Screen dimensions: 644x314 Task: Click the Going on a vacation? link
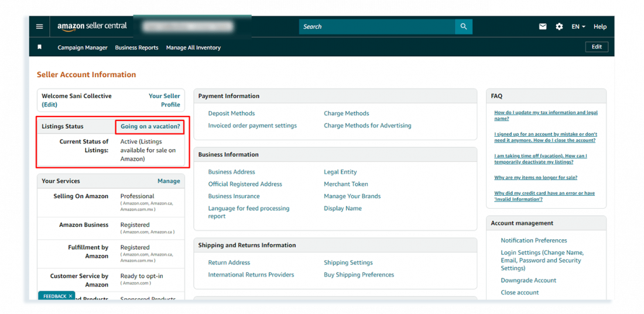150,126
